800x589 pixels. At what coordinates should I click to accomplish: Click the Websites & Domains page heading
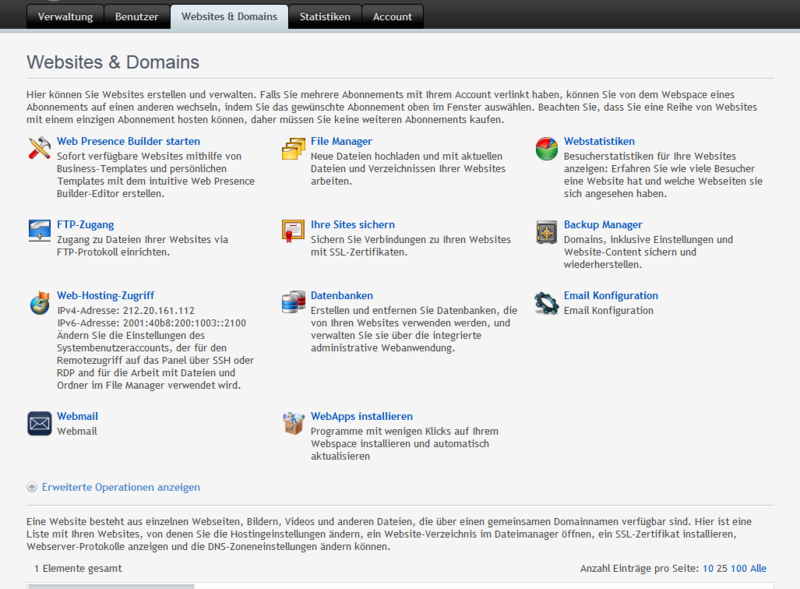point(113,62)
